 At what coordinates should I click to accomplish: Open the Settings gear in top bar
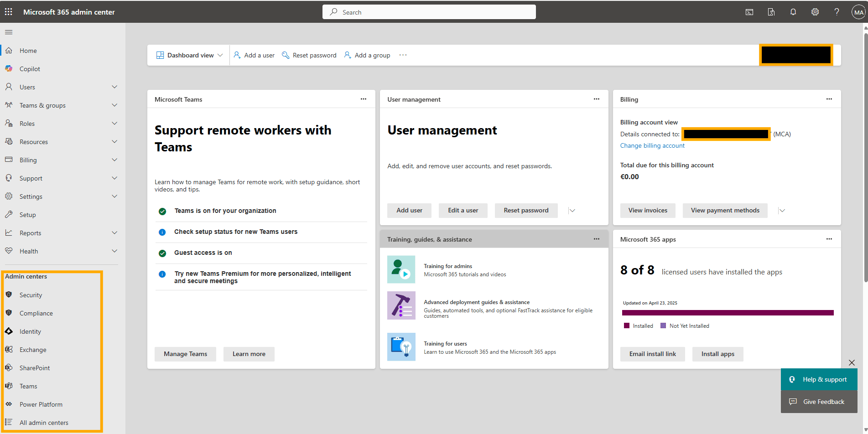point(815,12)
